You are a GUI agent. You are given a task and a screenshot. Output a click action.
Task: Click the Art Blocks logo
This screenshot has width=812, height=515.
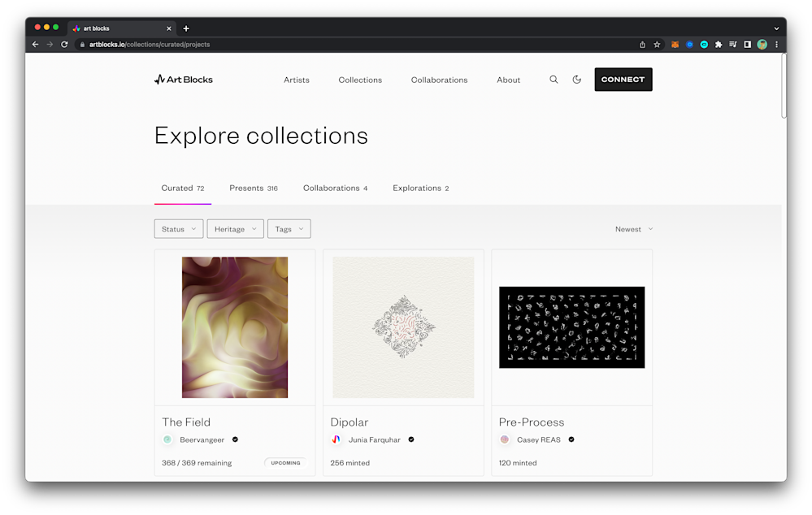[x=184, y=80]
